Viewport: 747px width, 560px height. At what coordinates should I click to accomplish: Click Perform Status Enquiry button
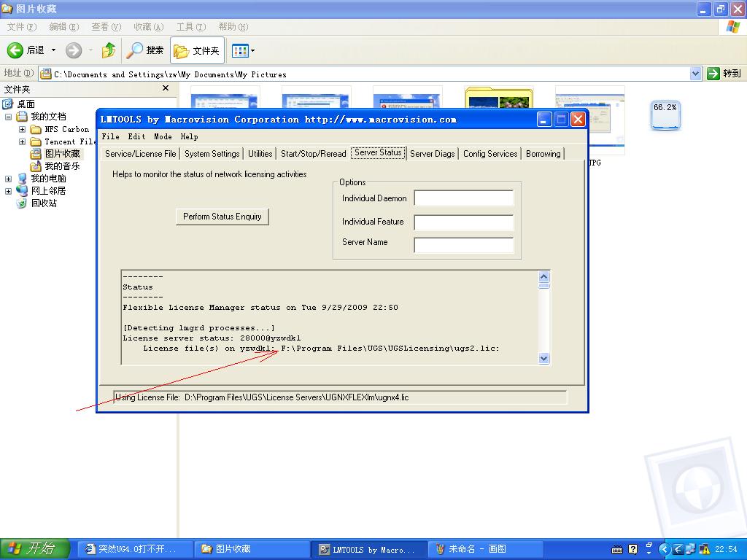pyautogui.click(x=222, y=217)
